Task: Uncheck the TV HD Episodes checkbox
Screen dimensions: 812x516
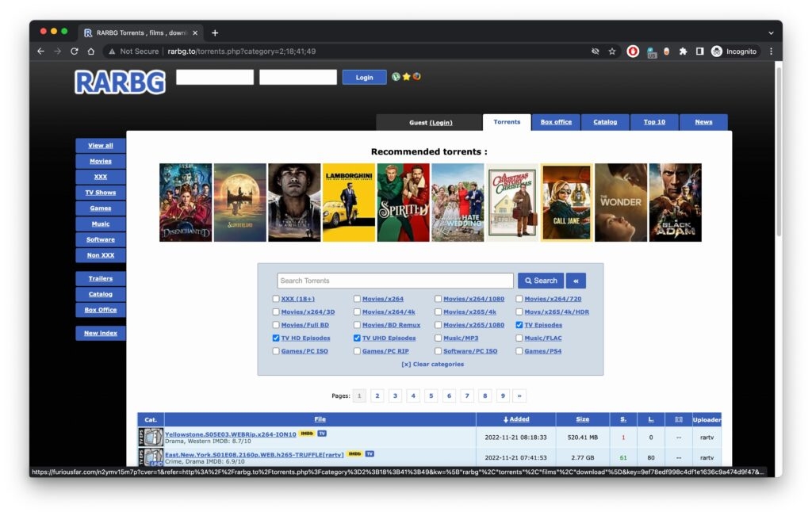Action: pyautogui.click(x=275, y=338)
